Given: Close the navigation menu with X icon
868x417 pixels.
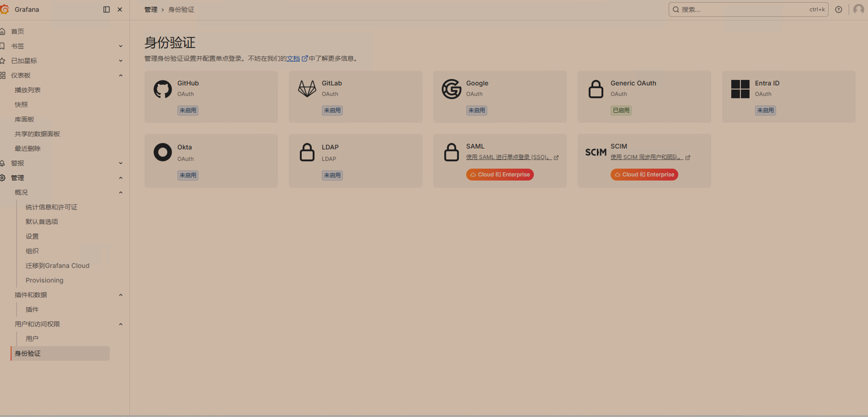Looking at the screenshot, I should (x=120, y=9).
